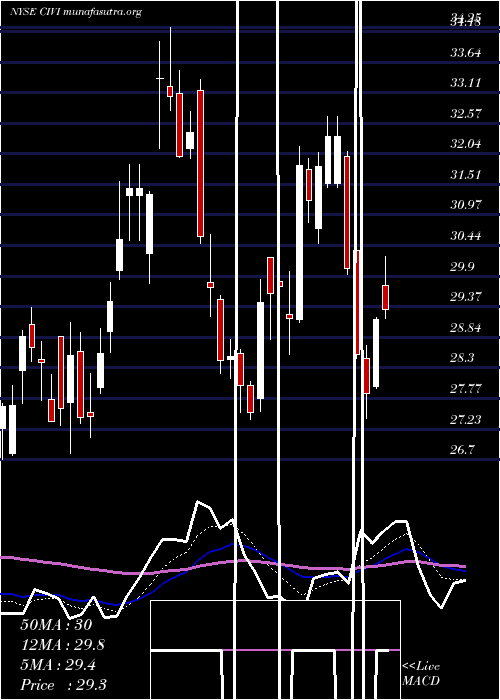Select the 30.44 price axis label

point(466,235)
